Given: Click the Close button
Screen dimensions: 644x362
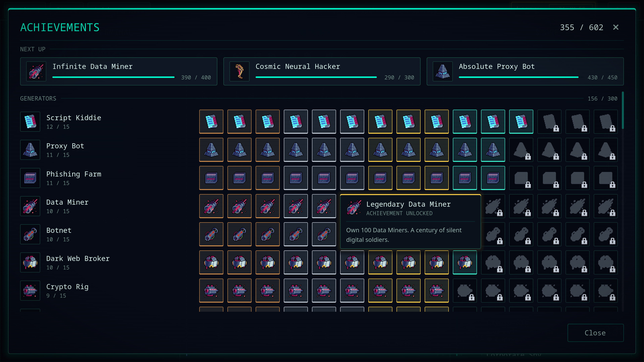Looking at the screenshot, I should [x=596, y=333].
